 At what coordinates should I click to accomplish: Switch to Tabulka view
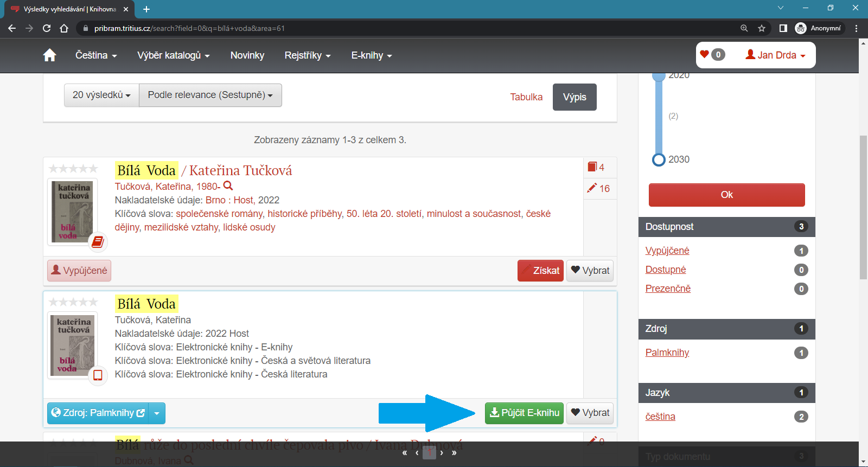(x=526, y=97)
